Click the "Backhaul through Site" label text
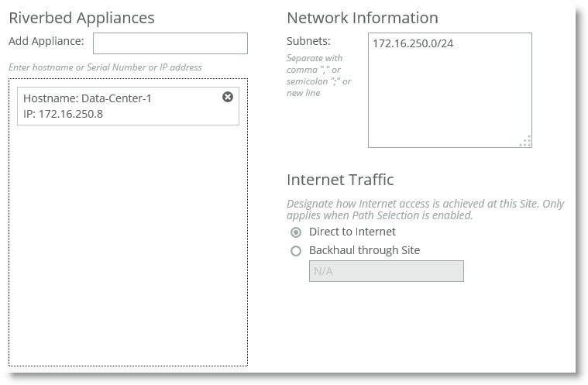The width and height of the screenshot is (588, 385). pos(364,250)
